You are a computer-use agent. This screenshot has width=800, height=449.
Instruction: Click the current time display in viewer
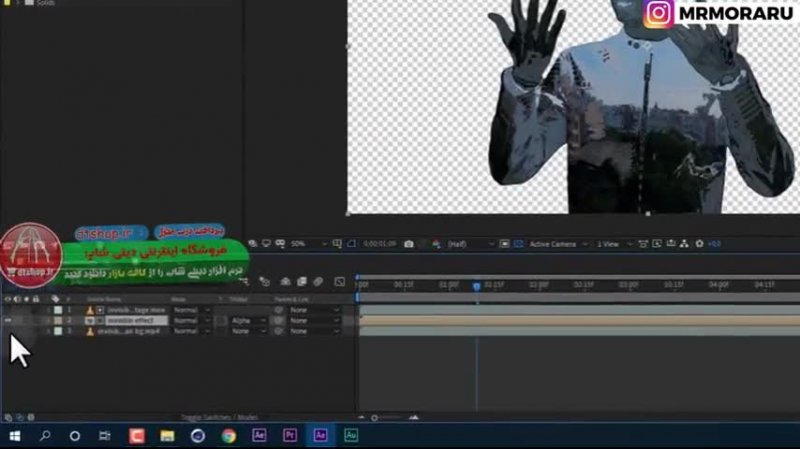(x=379, y=244)
